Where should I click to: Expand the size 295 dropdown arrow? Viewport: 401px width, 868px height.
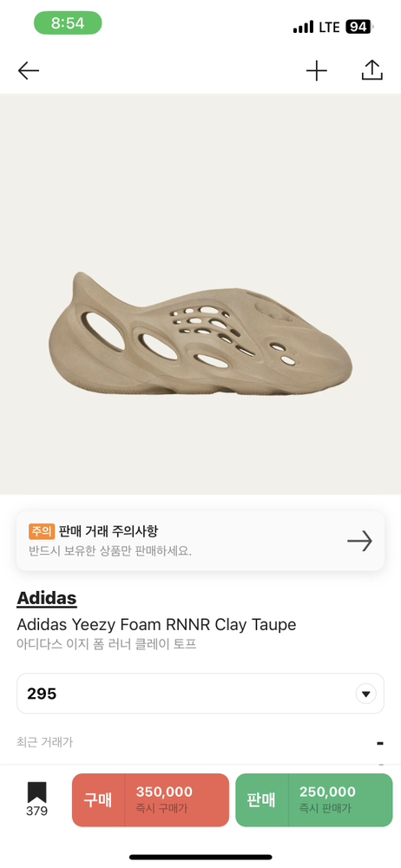click(x=365, y=694)
